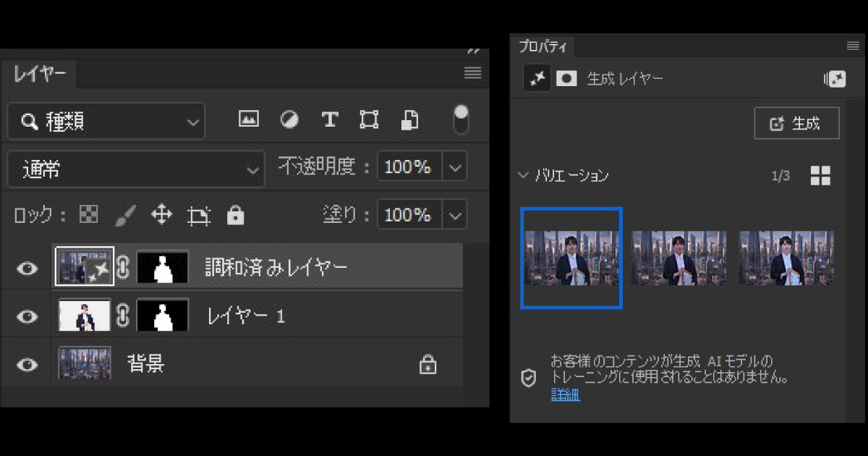This screenshot has height=456, width=868.
Task: Filter for smart object layers icon
Action: coord(409,119)
